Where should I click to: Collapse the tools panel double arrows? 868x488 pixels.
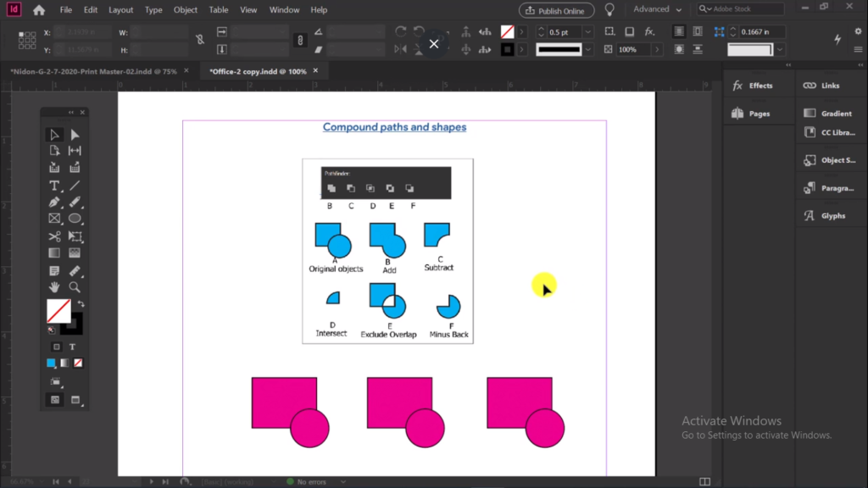point(71,113)
